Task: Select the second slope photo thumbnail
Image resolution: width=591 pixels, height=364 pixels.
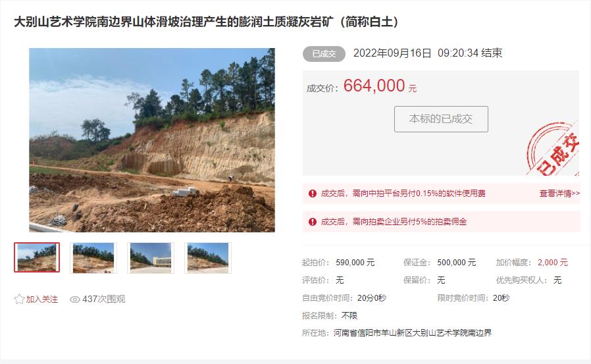Action: point(93,258)
